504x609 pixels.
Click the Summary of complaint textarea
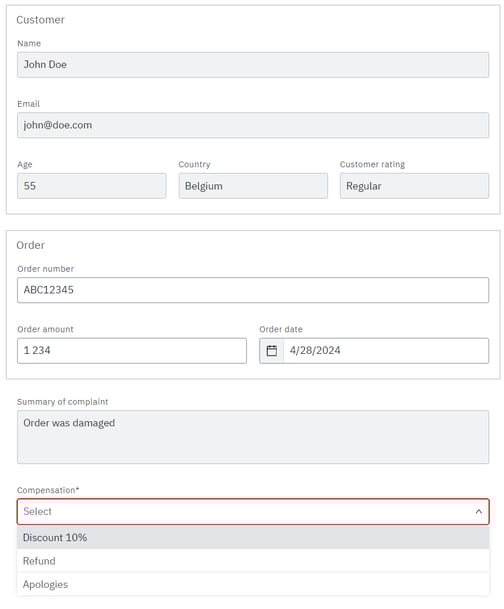(x=253, y=437)
